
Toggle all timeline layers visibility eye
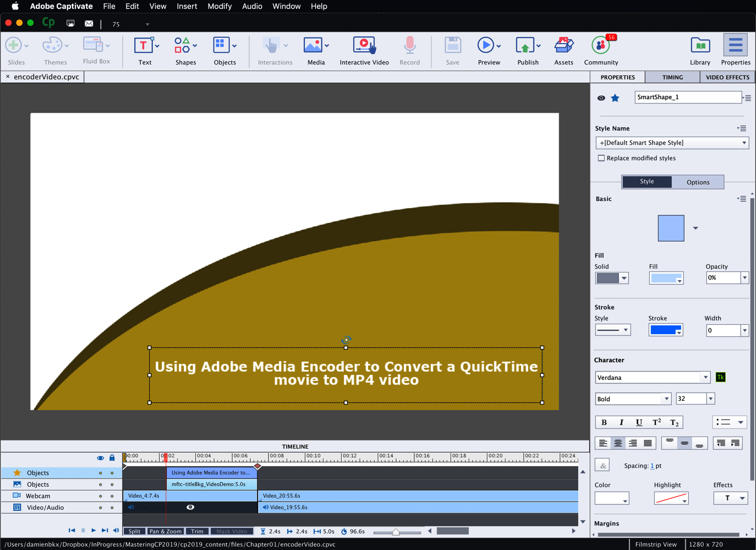click(x=100, y=458)
